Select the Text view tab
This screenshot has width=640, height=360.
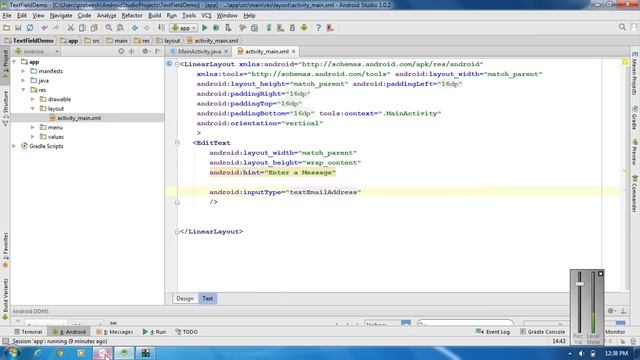click(x=207, y=298)
